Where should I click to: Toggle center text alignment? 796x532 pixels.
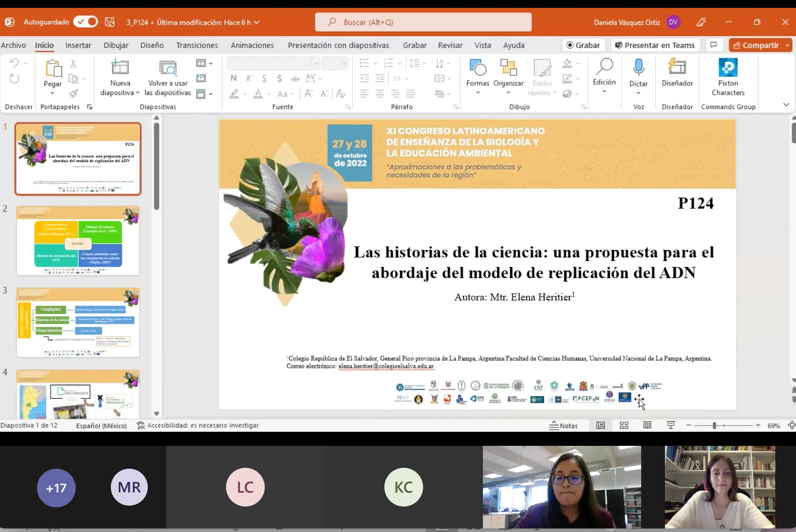(x=380, y=93)
